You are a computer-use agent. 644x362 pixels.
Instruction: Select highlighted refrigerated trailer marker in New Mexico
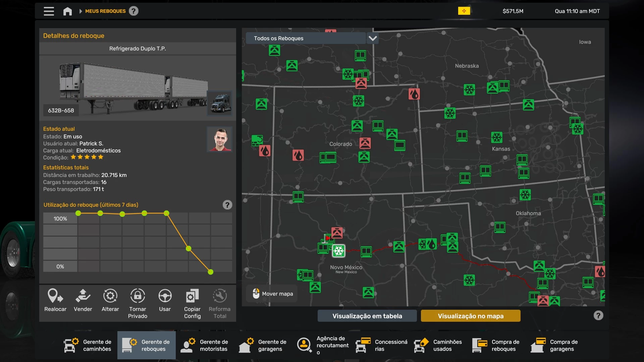pos(338,251)
